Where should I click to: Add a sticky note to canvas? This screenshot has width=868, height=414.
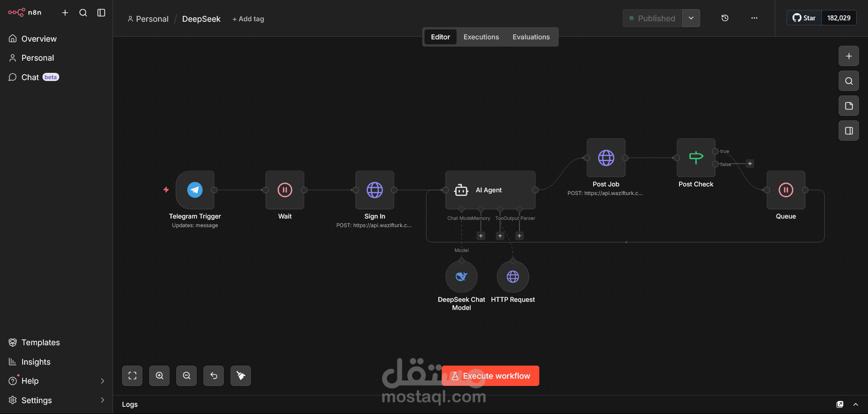pyautogui.click(x=849, y=106)
